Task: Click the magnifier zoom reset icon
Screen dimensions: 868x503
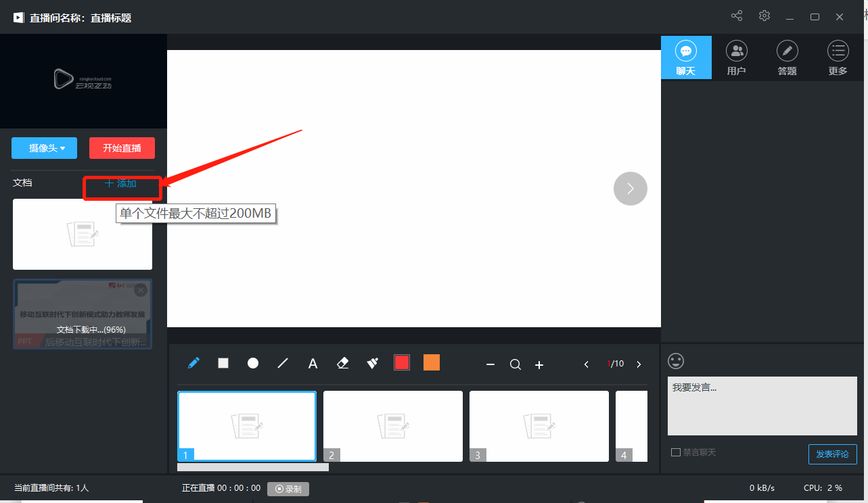Action: (515, 364)
